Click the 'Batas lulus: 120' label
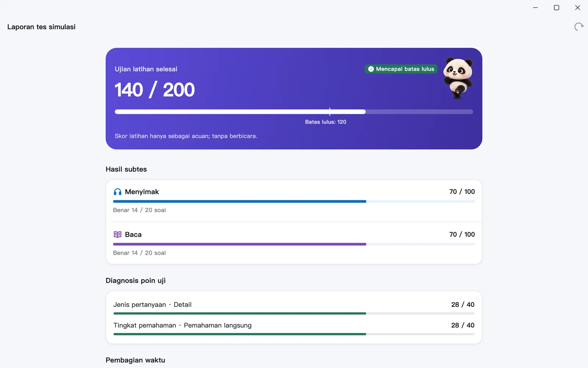Viewport: 588px width, 368px height. [x=326, y=122]
